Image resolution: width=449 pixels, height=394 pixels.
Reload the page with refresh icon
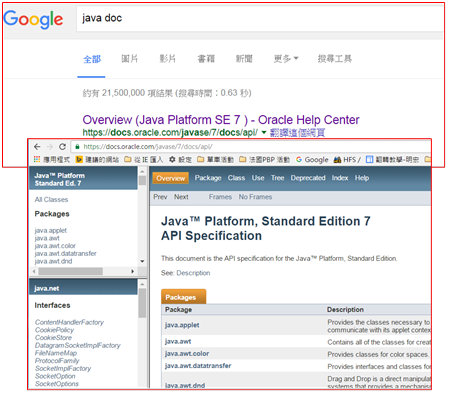[62, 147]
